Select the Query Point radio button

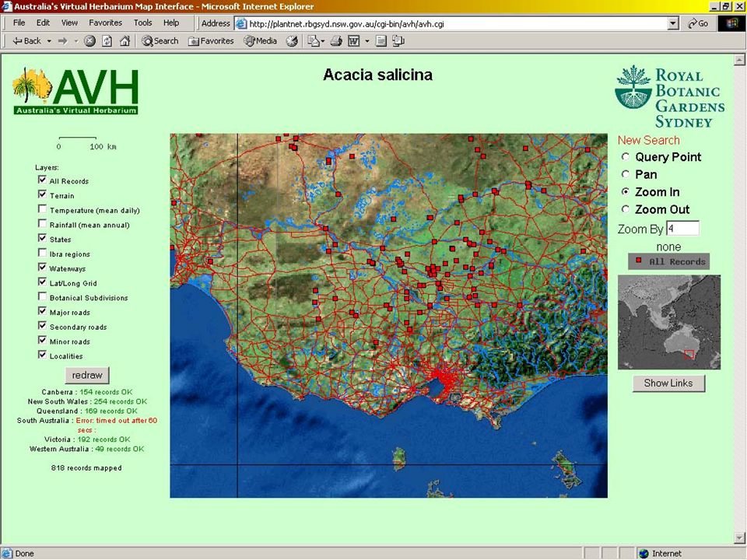coord(626,156)
